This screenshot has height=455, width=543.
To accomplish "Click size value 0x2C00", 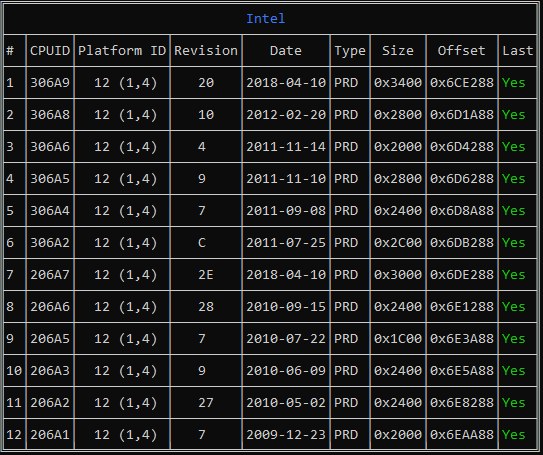I will click(398, 243).
